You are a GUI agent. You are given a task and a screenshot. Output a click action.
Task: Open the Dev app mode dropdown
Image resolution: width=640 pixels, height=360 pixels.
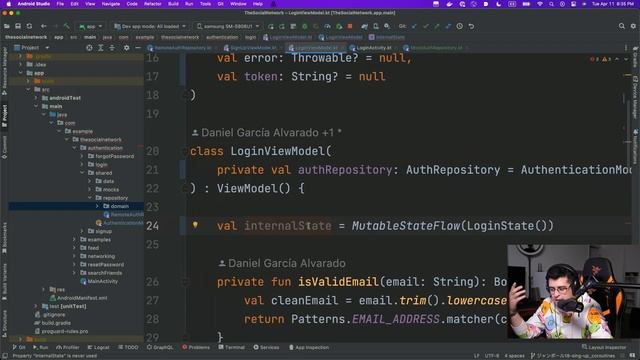click(x=150, y=26)
